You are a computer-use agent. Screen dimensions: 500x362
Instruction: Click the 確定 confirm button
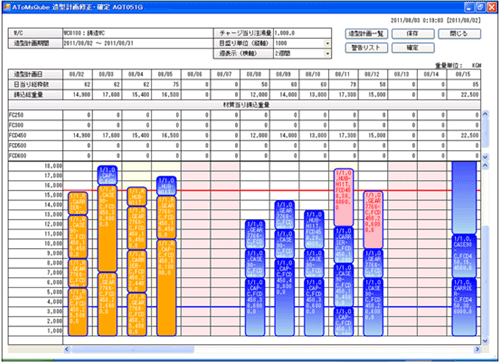413,48
